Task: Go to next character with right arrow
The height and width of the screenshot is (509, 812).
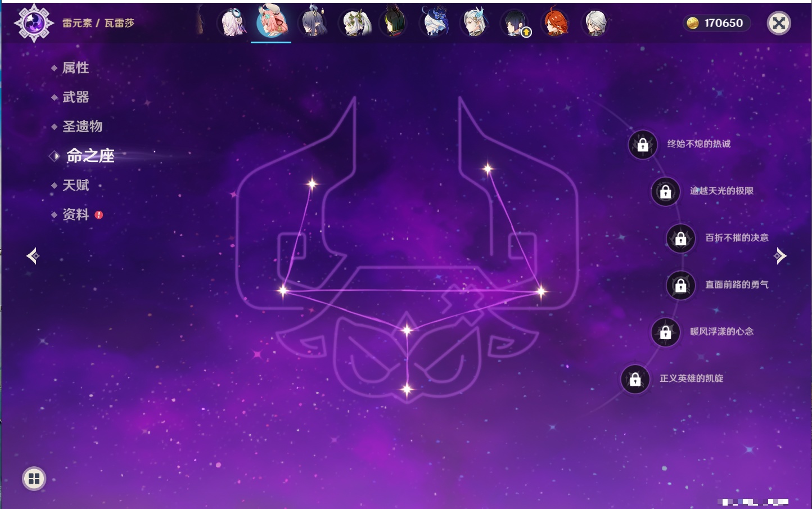Action: [x=780, y=256]
